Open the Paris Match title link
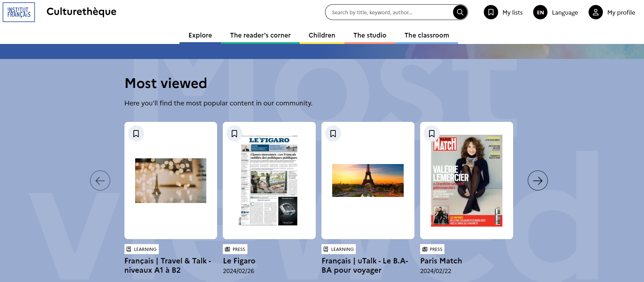 pyautogui.click(x=441, y=261)
